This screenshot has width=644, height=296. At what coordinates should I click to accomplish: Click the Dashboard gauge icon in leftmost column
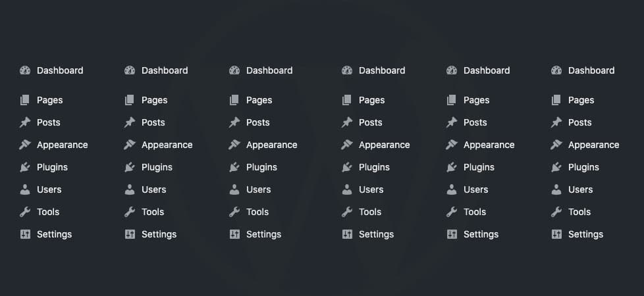(25, 70)
